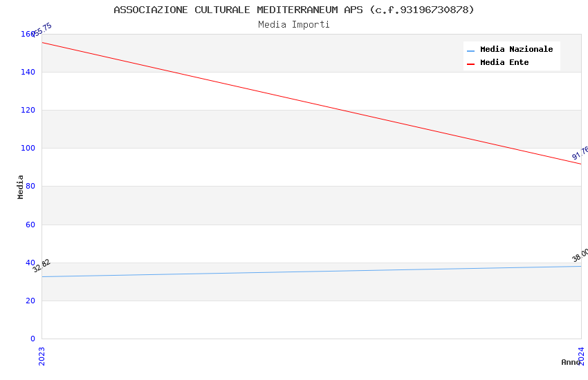
Task: Click the Media y-axis title
Action: pyautogui.click(x=20, y=187)
